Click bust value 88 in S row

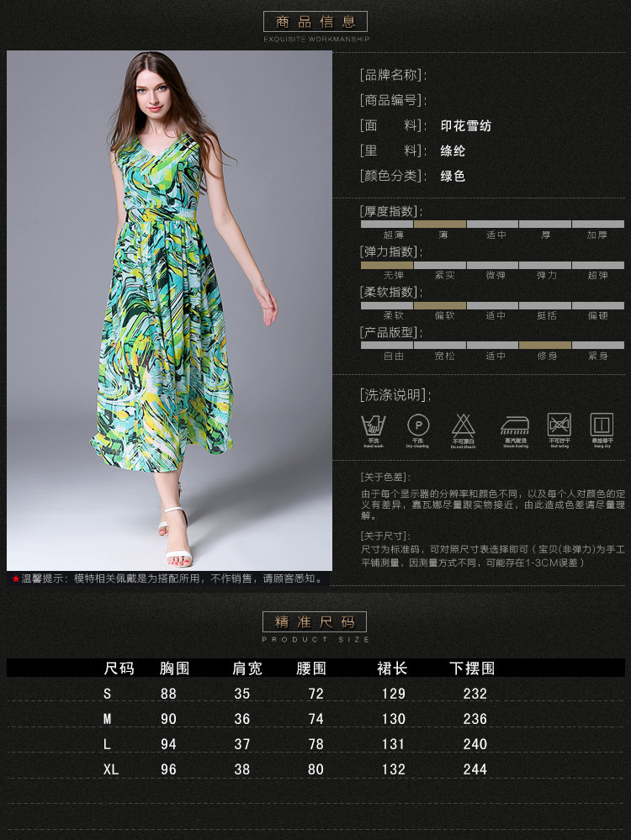tap(168, 694)
